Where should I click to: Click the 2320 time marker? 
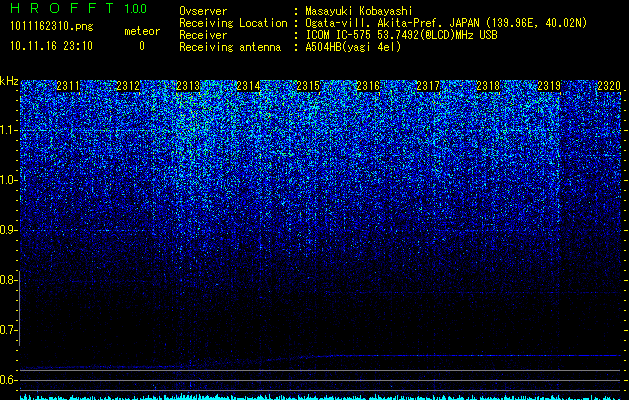point(609,85)
